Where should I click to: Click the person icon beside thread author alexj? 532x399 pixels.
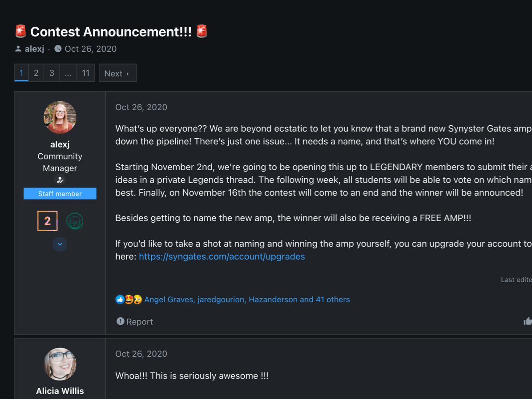tap(18, 49)
